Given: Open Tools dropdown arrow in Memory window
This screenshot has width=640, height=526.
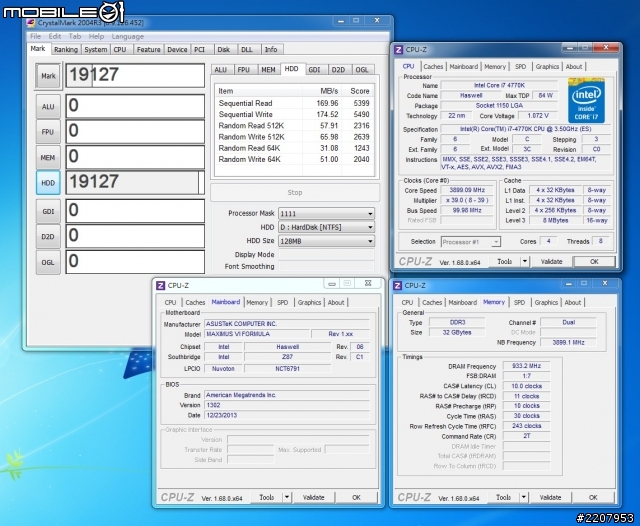Looking at the screenshot, I should coord(524,497).
